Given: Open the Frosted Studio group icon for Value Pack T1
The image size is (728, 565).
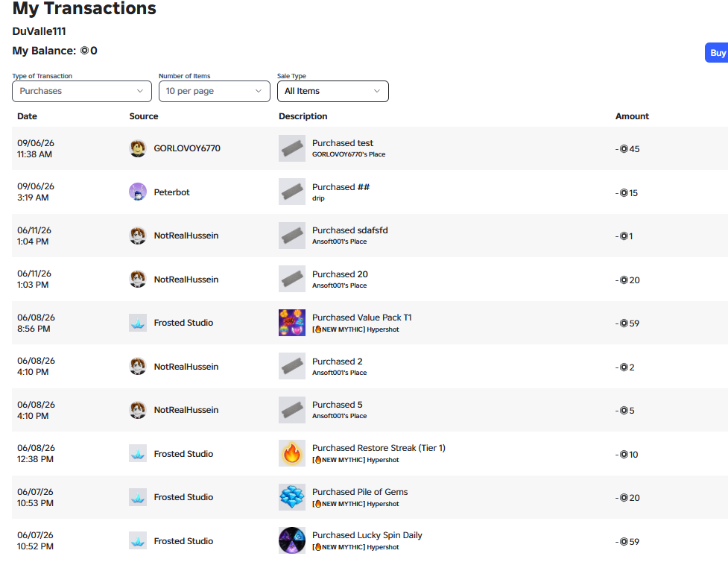Looking at the screenshot, I should point(137,323).
